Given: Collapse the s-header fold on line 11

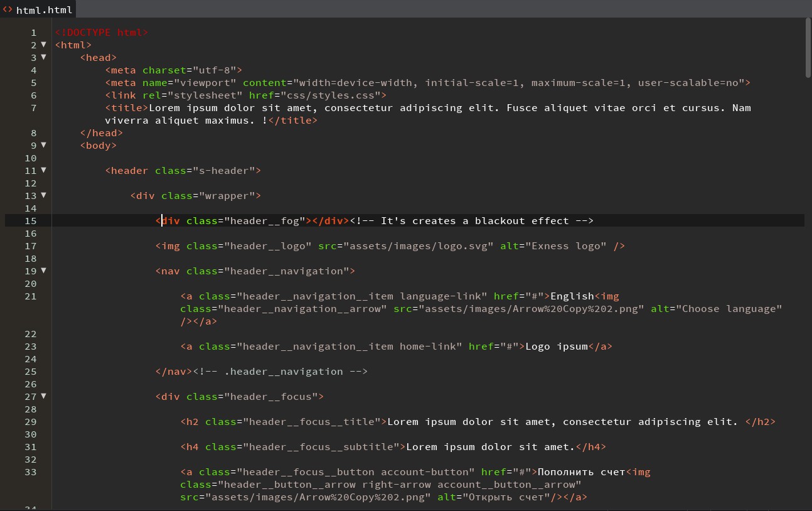Looking at the screenshot, I should (43, 170).
